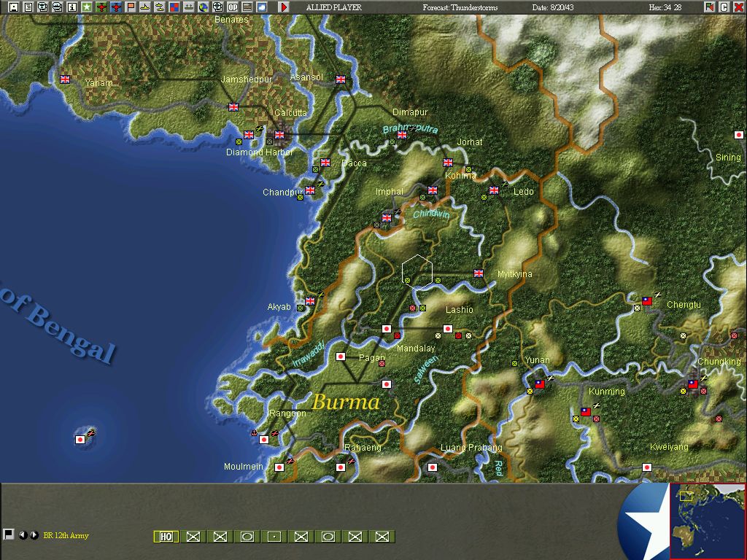Click the Benares city label
Screen dimensions: 747x560
point(231,20)
